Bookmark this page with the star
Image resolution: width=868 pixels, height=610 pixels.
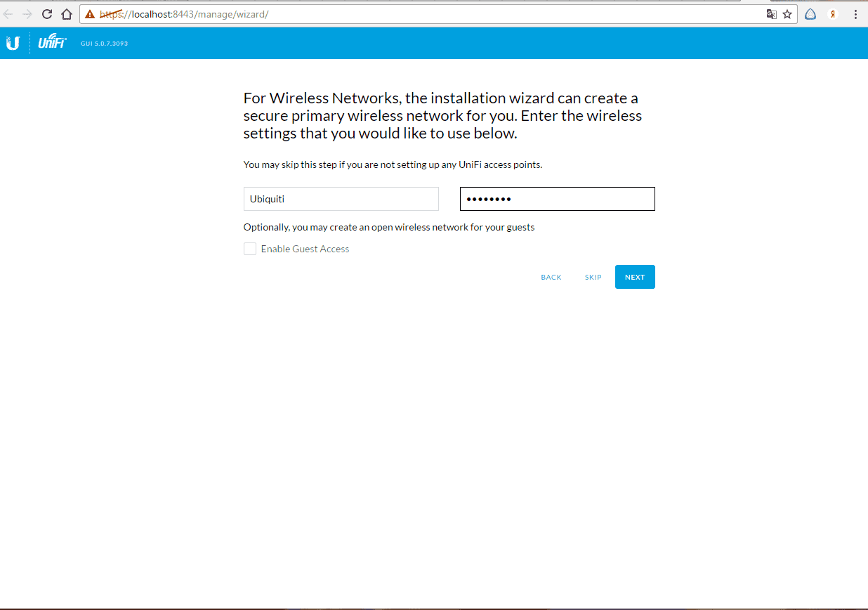click(x=787, y=14)
